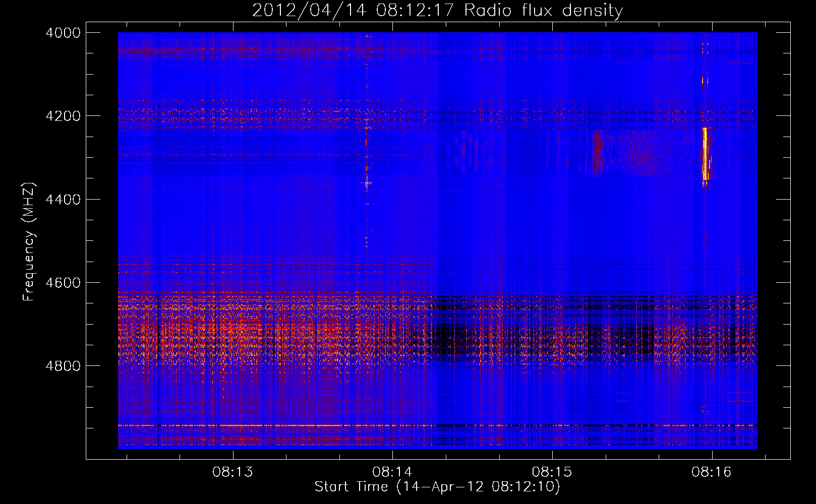Click the bright yellow burst near 08:16

[706, 154]
